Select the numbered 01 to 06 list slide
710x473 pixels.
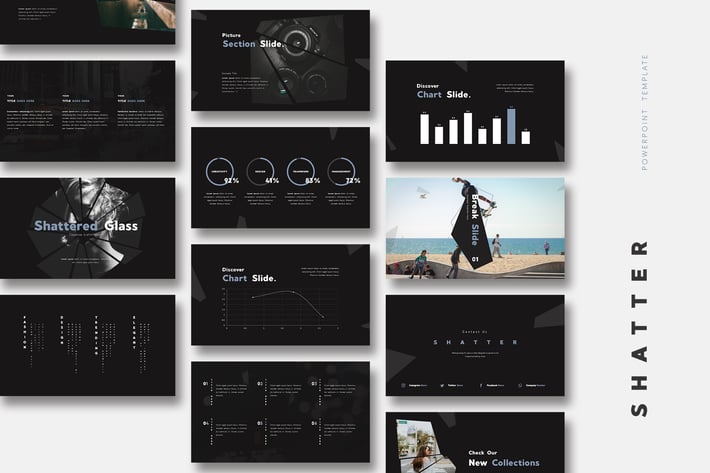[x=280, y=412]
